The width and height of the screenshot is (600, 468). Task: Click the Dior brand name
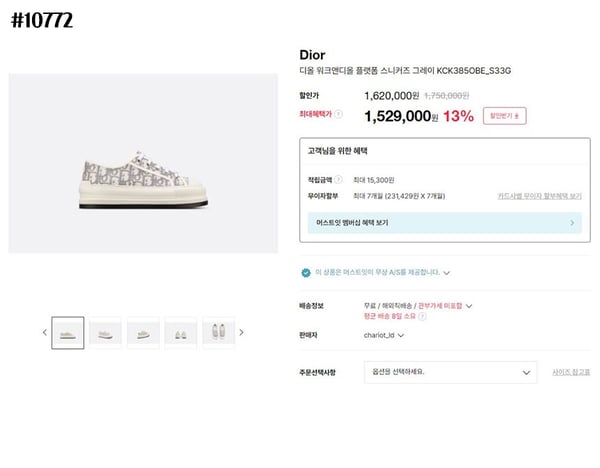(x=312, y=54)
